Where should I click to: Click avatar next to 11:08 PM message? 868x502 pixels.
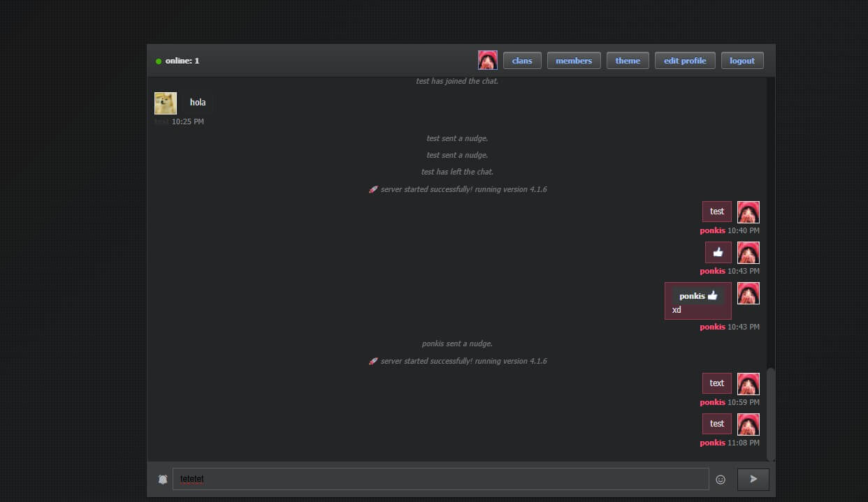click(x=748, y=425)
